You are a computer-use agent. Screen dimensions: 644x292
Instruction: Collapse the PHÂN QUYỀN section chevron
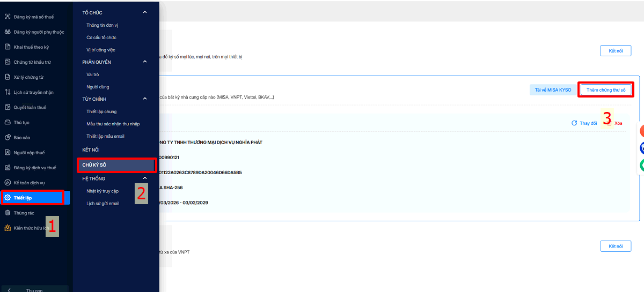point(144,62)
